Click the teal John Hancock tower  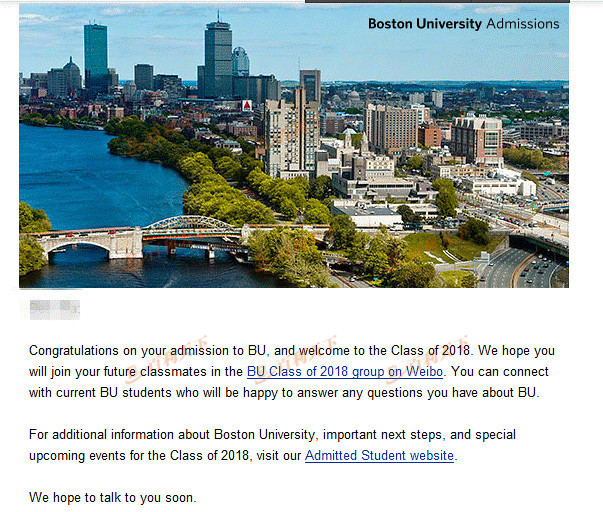point(95,56)
